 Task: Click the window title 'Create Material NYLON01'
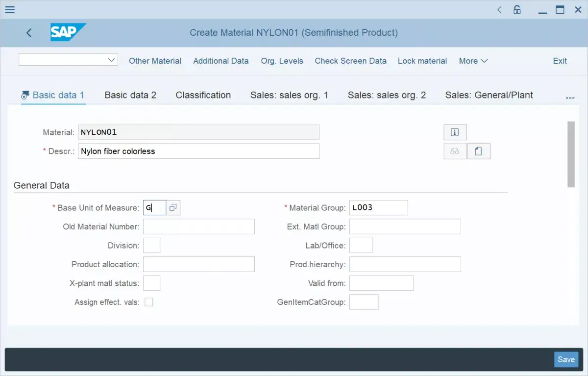tap(294, 33)
